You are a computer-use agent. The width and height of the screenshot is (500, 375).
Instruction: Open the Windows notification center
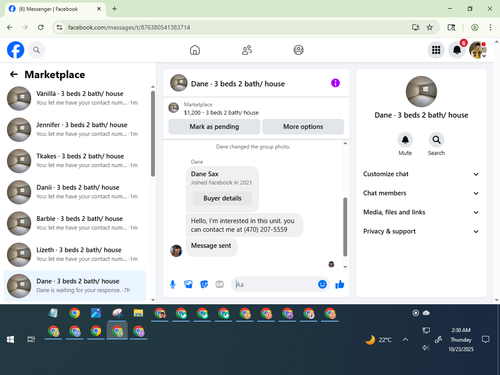coord(486,339)
